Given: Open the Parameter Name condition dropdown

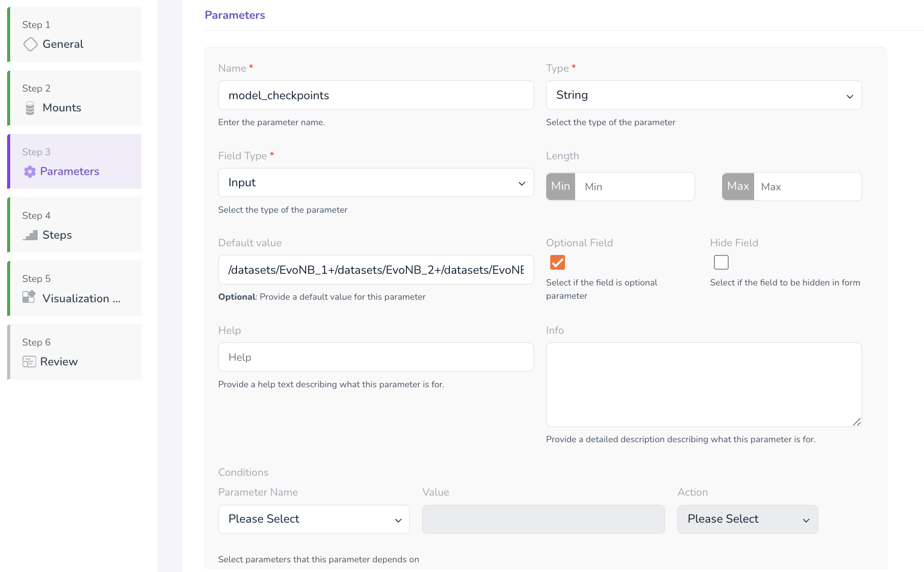Looking at the screenshot, I should [x=313, y=519].
